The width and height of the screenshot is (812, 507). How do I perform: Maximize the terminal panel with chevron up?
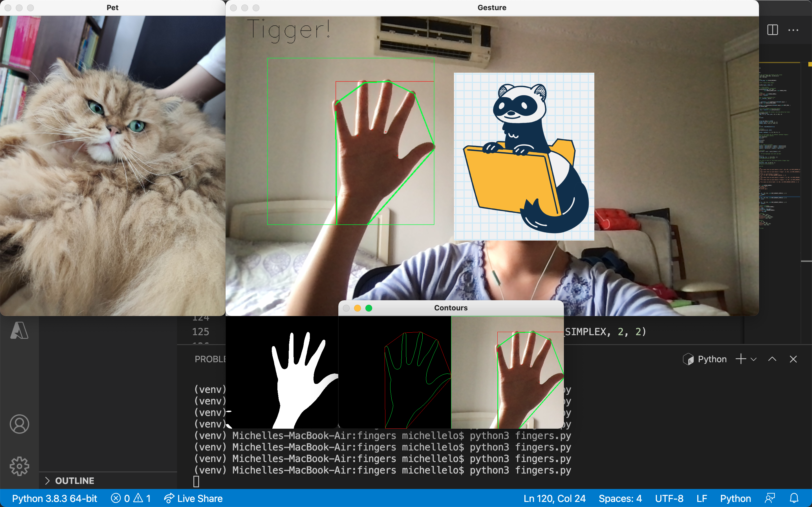[772, 359]
